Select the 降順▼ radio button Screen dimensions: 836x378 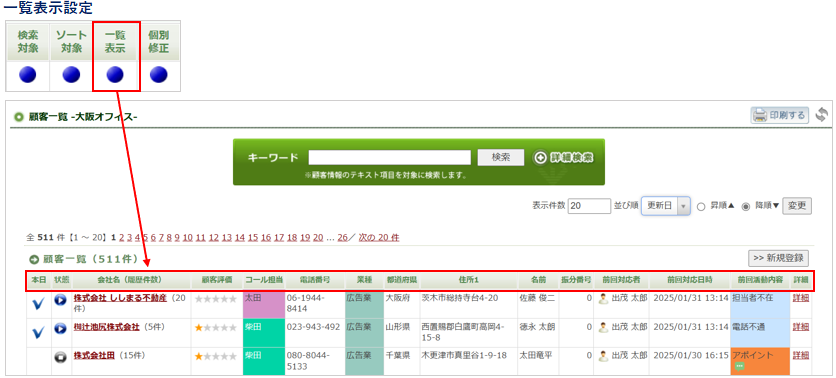pos(746,206)
